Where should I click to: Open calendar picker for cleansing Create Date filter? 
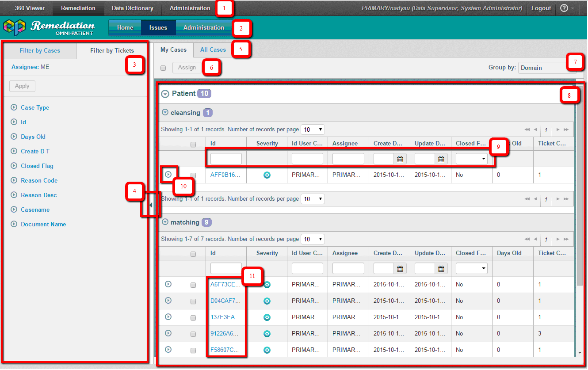tap(400, 159)
